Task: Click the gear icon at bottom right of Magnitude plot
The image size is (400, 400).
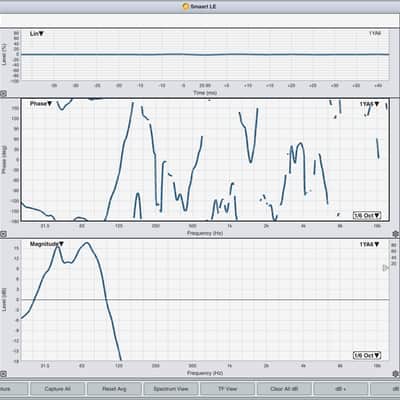Action: click(395, 374)
